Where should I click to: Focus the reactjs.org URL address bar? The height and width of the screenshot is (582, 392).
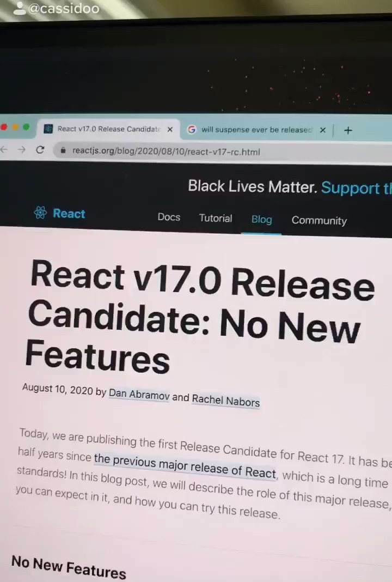pos(218,151)
